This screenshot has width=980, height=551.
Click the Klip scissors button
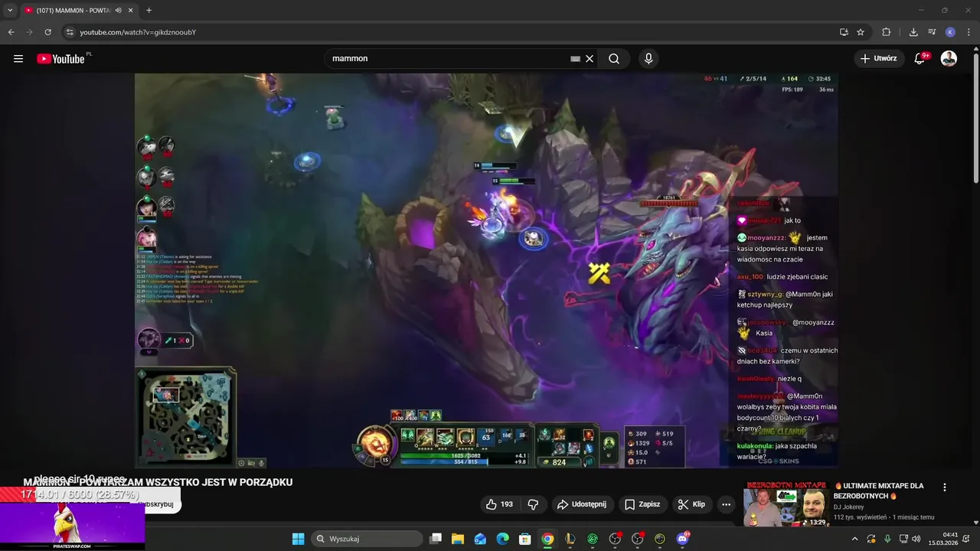pyautogui.click(x=691, y=504)
